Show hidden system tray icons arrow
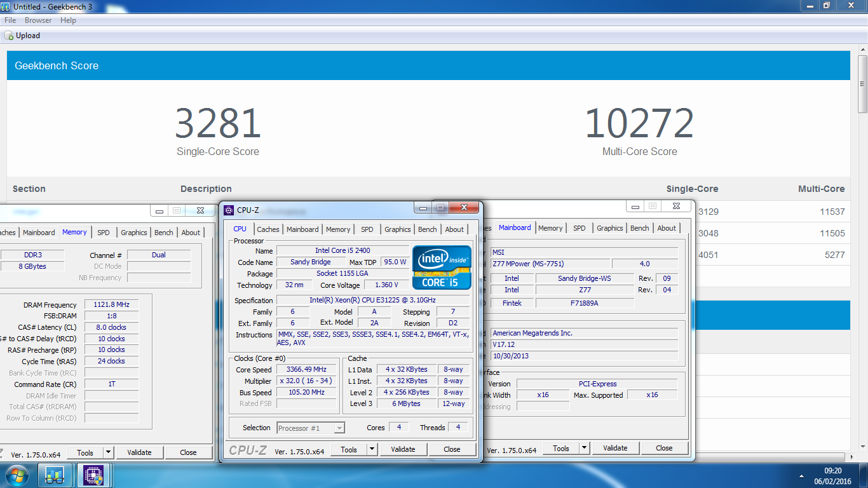This screenshot has width=868, height=488. click(x=802, y=475)
